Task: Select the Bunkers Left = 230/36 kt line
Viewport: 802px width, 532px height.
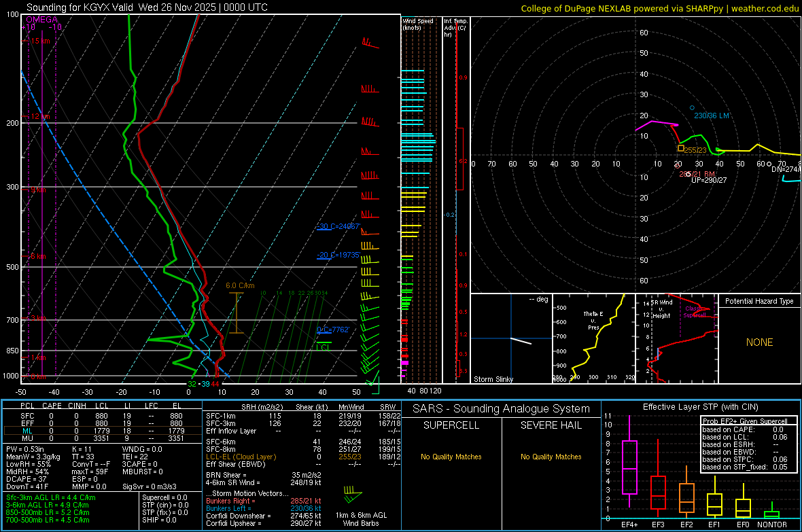Action: click(x=264, y=508)
